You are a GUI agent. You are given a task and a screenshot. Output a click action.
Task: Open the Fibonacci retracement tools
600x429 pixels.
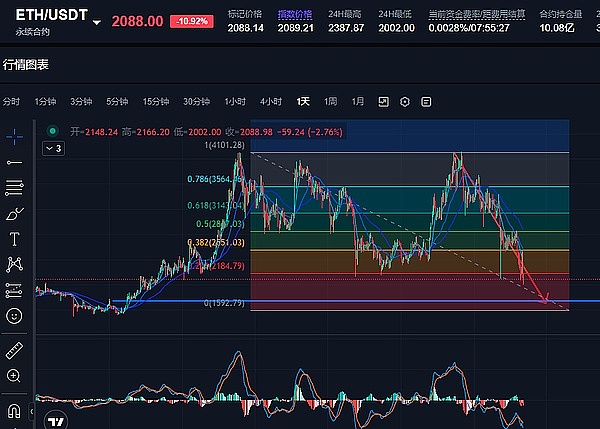tap(14, 187)
